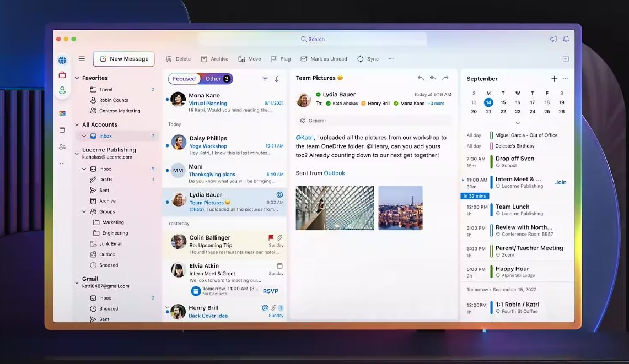Show the +3 more recipients
The height and width of the screenshot is (364, 629).
click(x=436, y=104)
